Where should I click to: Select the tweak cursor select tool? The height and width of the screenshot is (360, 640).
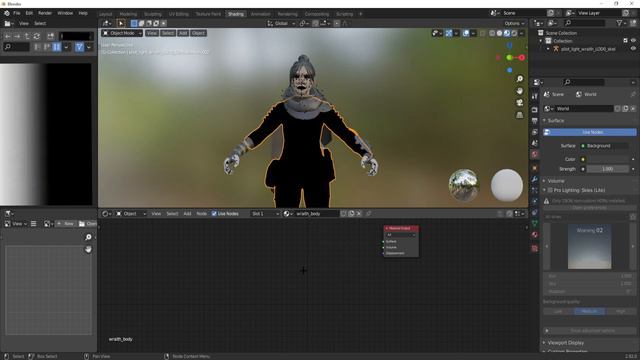[120, 23]
